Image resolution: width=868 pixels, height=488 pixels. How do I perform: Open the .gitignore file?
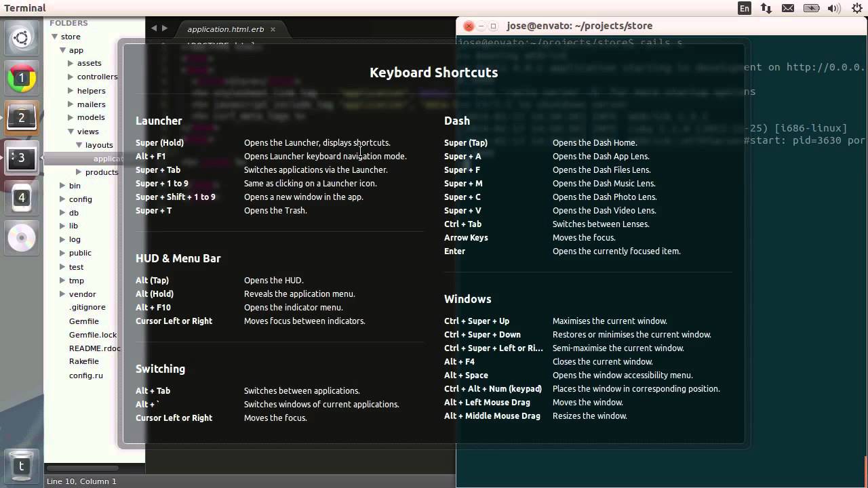point(87,308)
